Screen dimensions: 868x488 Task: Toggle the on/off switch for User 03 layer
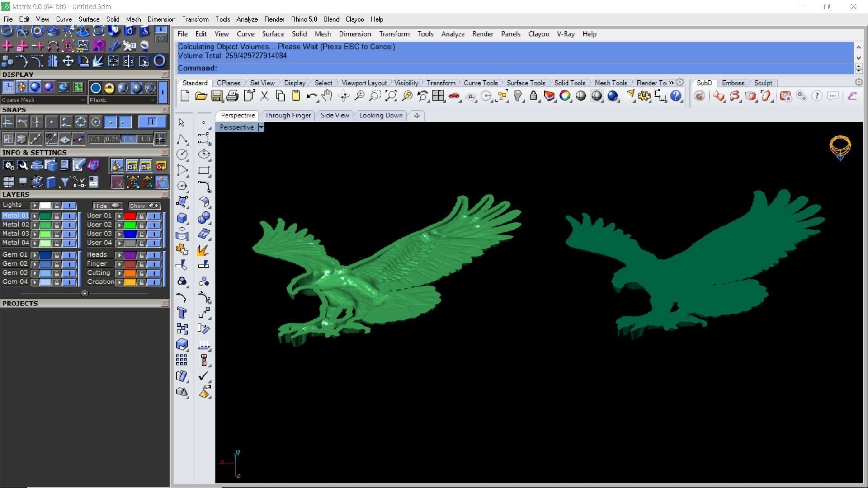[x=154, y=234]
